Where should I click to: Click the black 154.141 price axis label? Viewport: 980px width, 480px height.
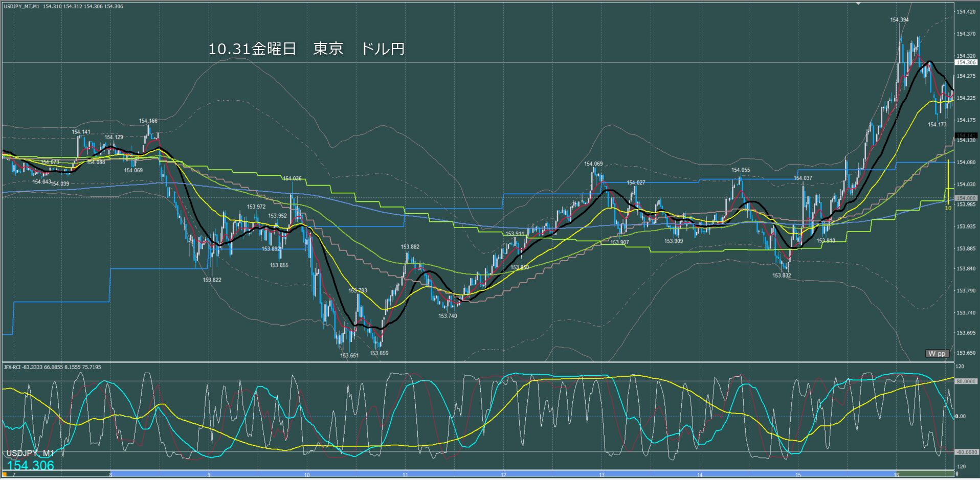coord(966,135)
